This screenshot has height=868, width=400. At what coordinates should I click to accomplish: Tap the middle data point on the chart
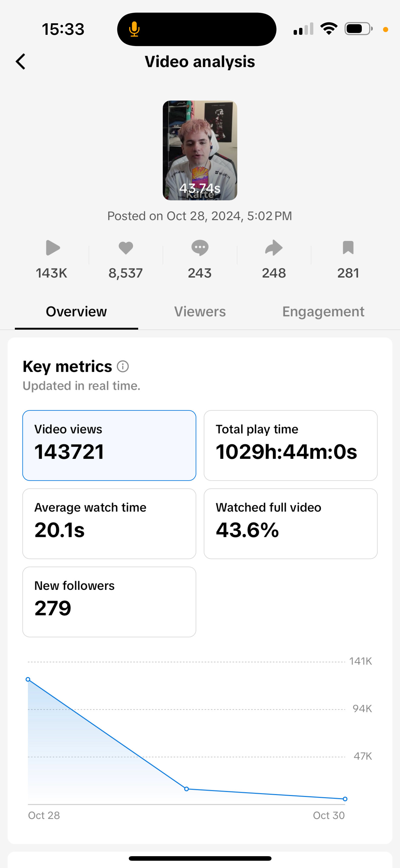[186, 789]
